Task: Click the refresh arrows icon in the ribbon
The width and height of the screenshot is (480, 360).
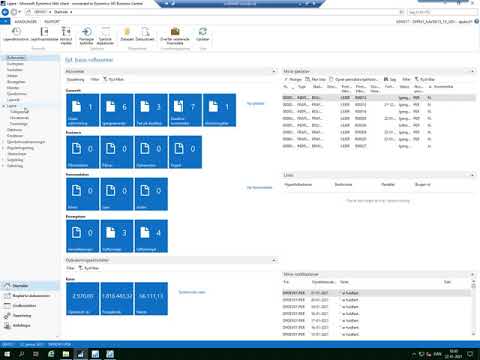Action: (202, 32)
